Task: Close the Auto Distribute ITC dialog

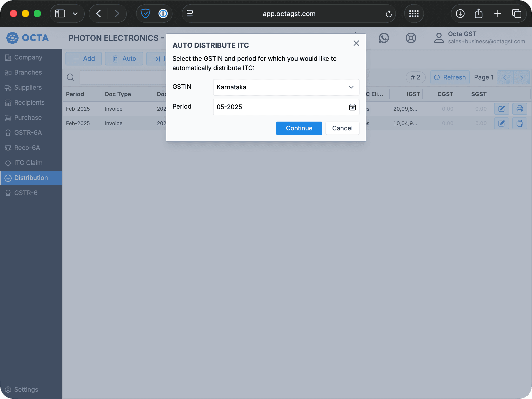Action: (356, 43)
